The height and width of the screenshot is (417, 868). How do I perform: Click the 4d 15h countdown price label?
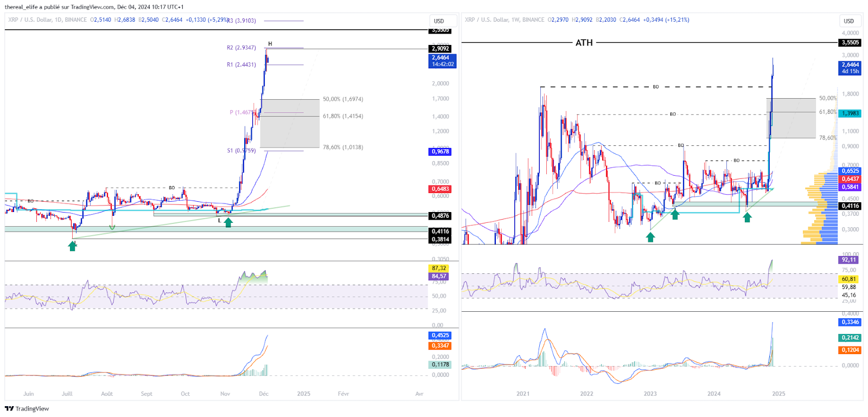point(850,68)
